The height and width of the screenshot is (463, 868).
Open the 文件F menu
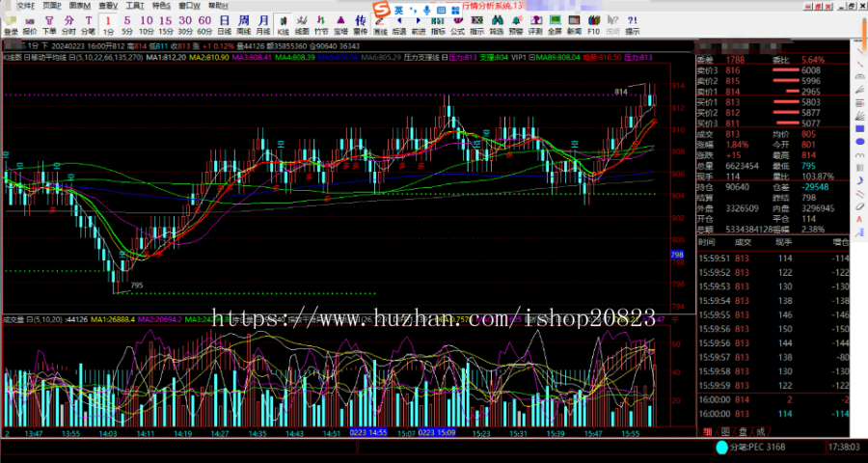click(25, 6)
